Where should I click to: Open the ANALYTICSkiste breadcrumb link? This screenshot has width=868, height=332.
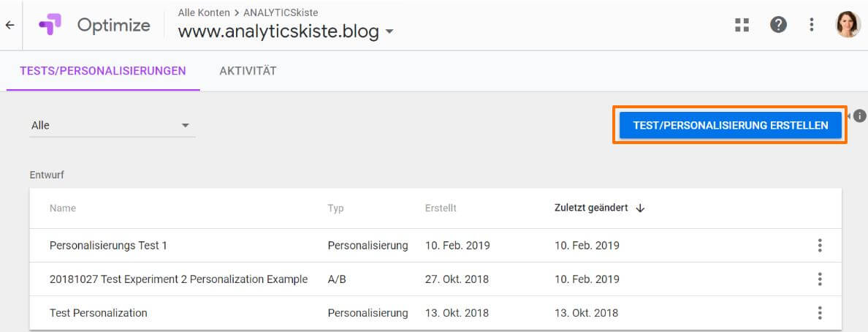[282, 12]
